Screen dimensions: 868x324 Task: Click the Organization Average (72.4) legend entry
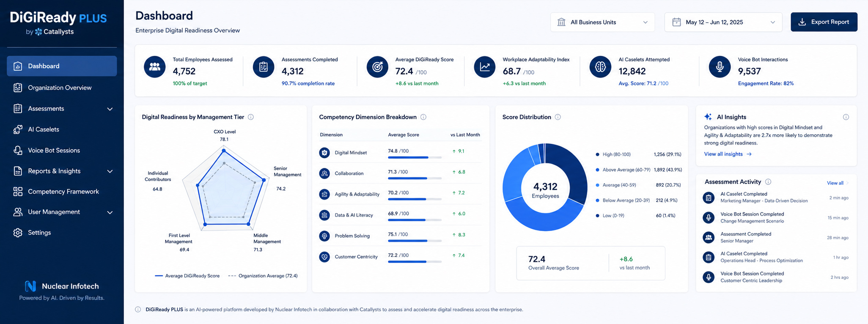coord(263,276)
